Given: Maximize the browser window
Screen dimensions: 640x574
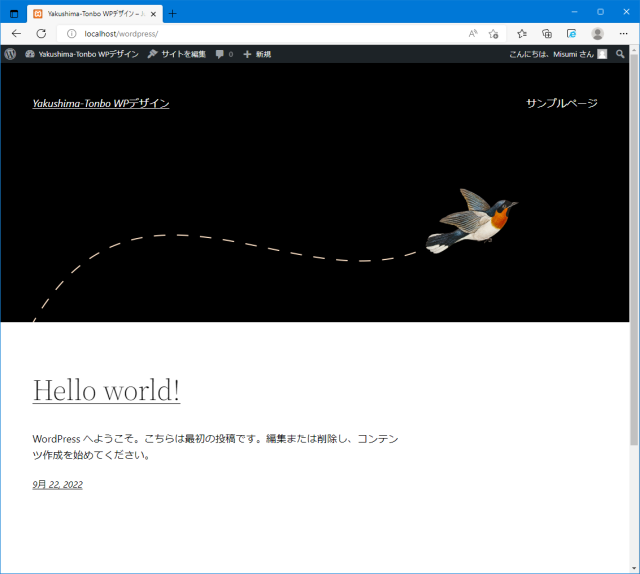Looking at the screenshot, I should (600, 12).
